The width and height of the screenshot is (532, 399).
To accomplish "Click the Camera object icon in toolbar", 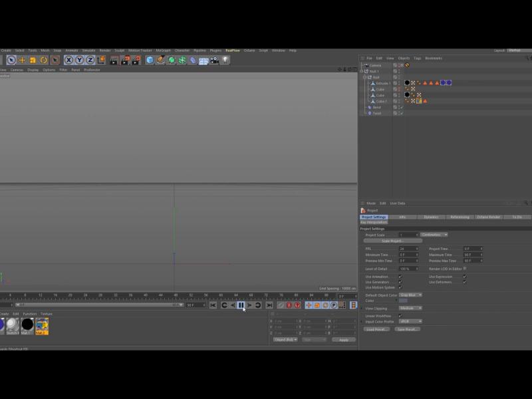I will [x=214, y=60].
